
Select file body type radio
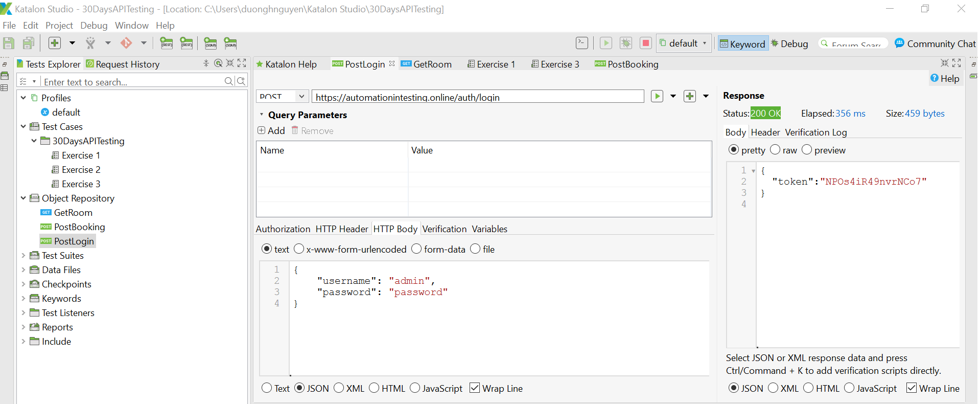(x=475, y=249)
